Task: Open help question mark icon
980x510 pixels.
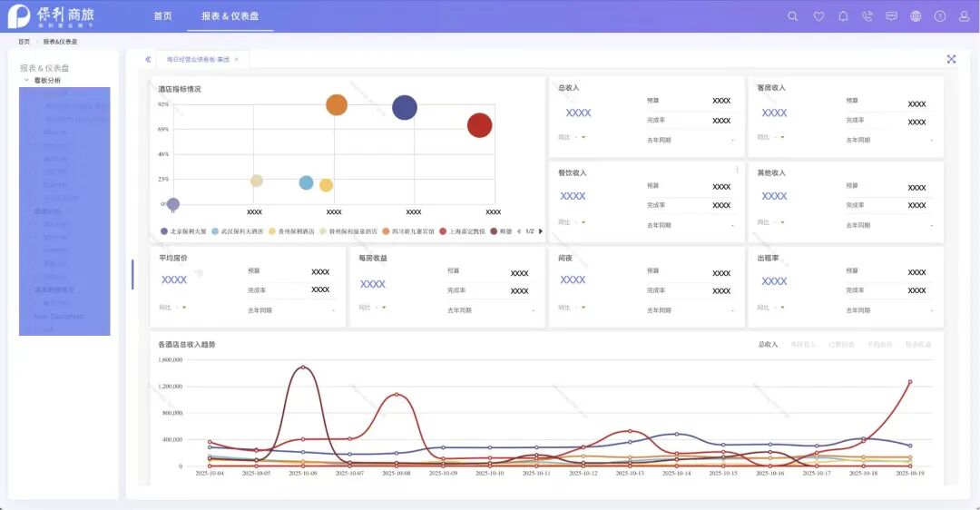Action: click(x=939, y=16)
